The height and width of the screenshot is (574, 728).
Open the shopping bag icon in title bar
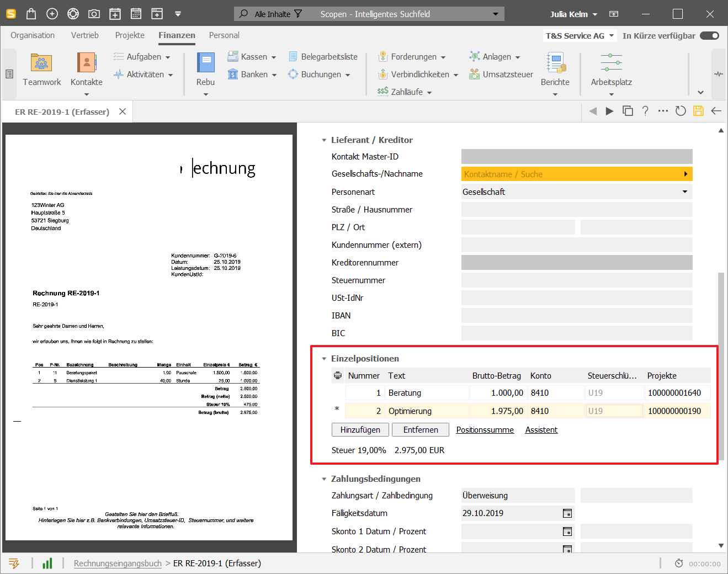pos(31,14)
